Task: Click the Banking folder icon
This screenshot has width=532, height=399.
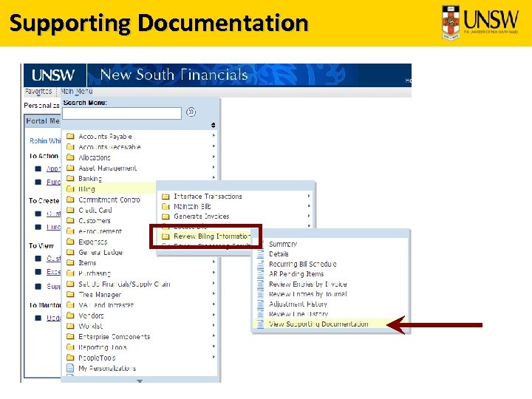Action: point(70,179)
